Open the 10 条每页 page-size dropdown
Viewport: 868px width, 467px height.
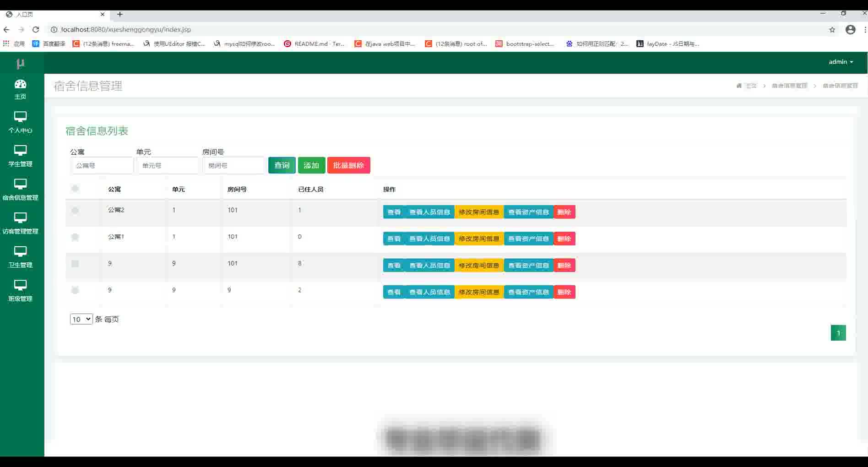tap(81, 319)
